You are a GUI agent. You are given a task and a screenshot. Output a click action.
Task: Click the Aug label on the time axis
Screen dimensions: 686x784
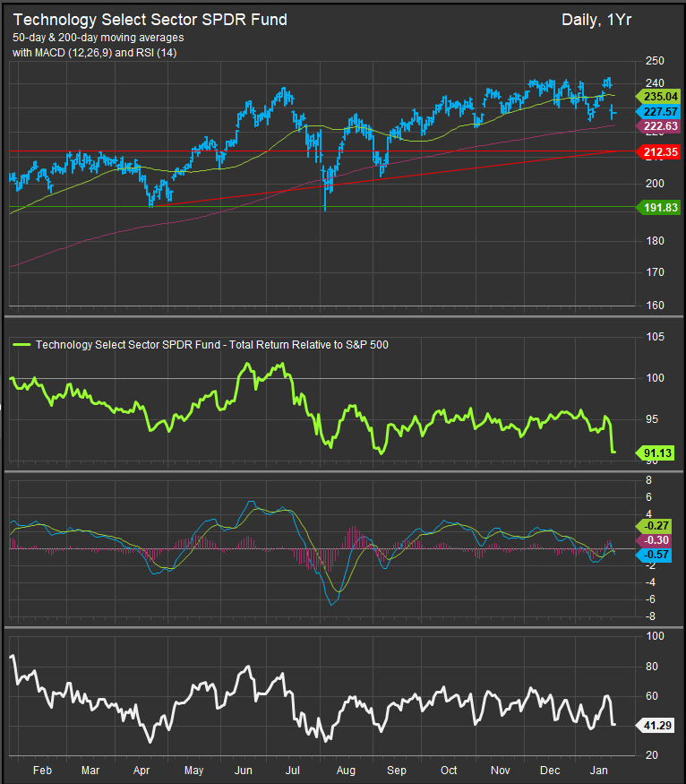click(346, 771)
